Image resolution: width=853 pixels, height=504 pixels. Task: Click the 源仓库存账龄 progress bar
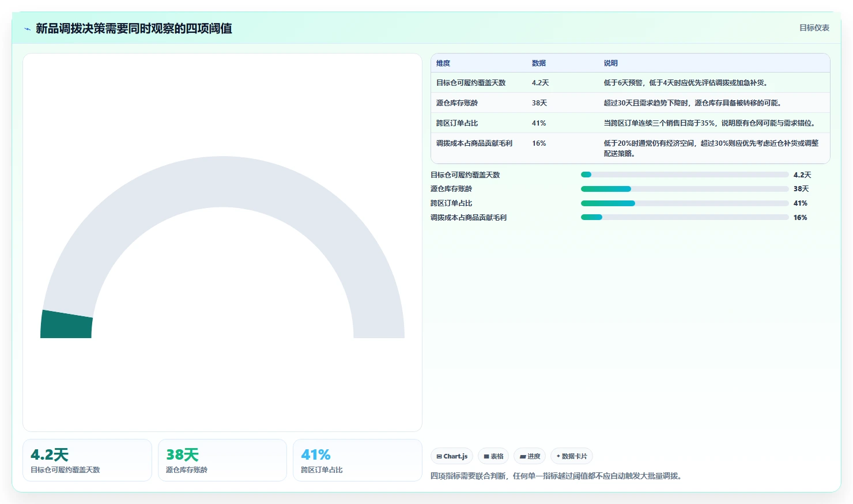[x=685, y=189]
